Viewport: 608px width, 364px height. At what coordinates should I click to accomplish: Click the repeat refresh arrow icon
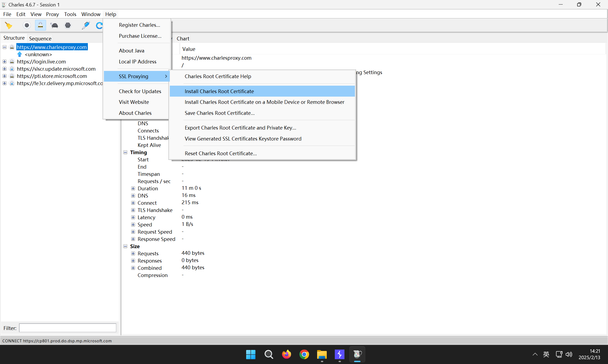click(x=99, y=25)
